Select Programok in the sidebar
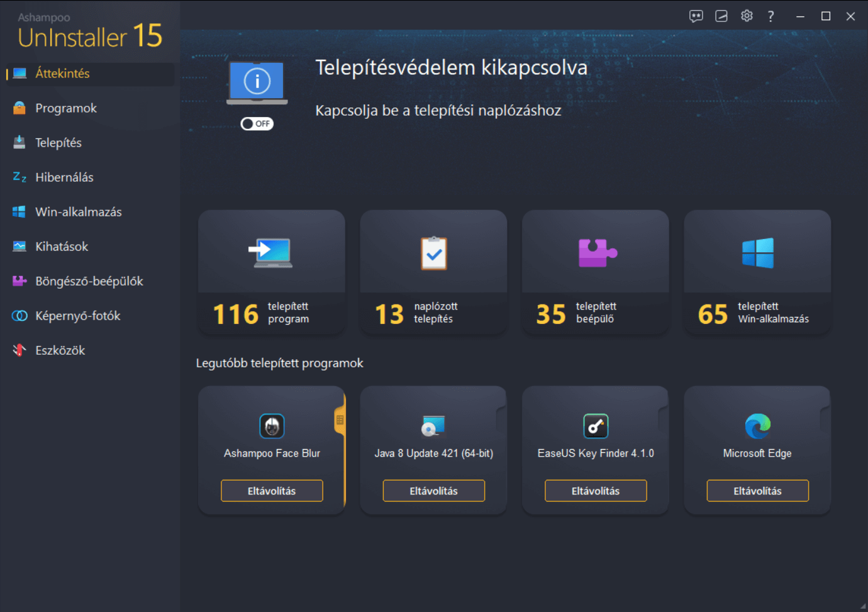Image resolution: width=868 pixels, height=612 pixels. (x=66, y=108)
